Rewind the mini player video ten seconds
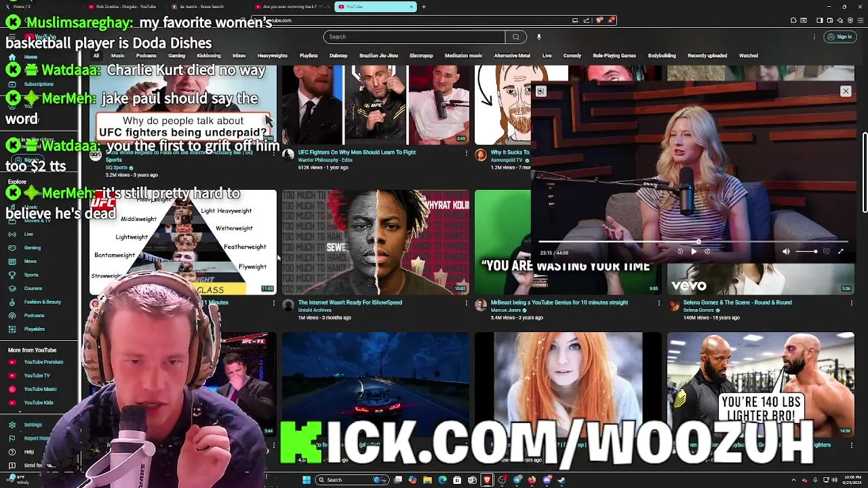The image size is (868, 488). pos(680,251)
